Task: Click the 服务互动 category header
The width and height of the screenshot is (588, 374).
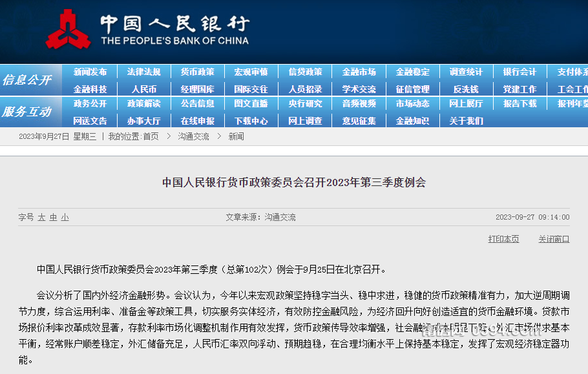Action: coord(27,112)
